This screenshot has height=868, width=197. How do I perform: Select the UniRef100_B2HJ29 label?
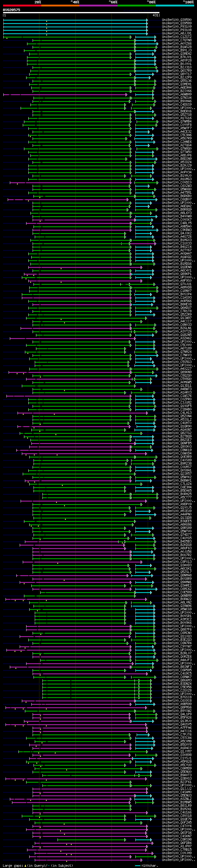(177, 165)
